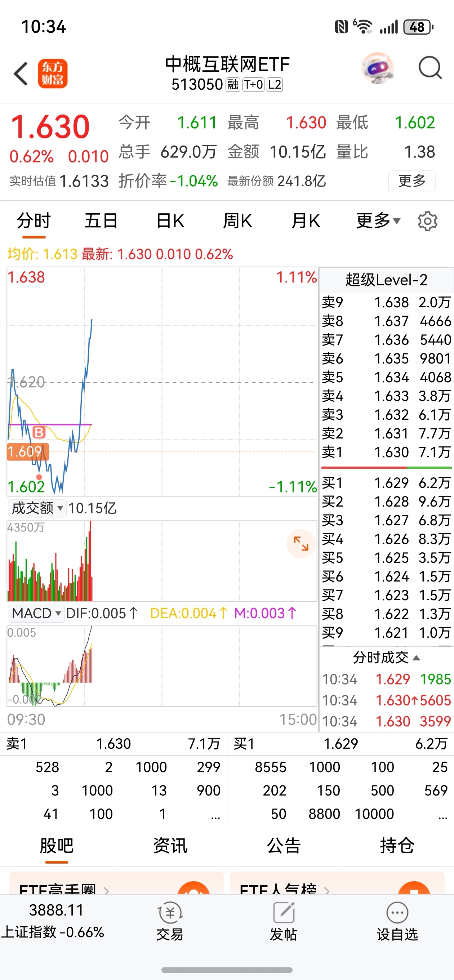Switch to 周K chart tab

point(237,221)
